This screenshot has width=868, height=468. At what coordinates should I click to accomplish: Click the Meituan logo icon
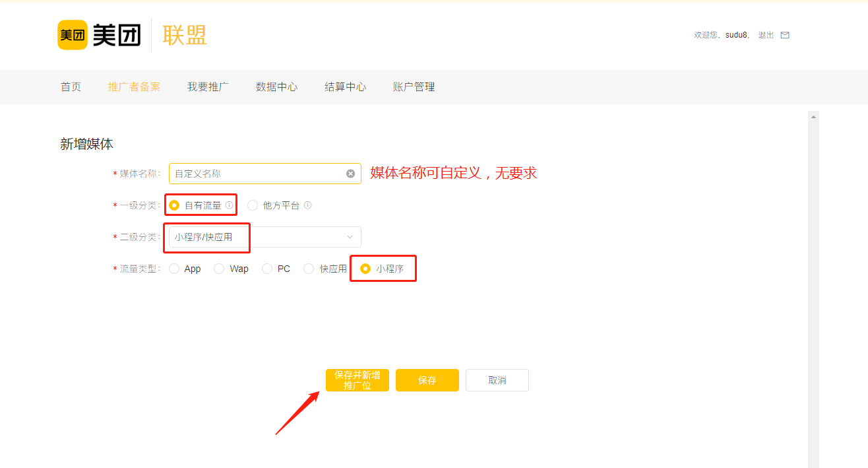pyautogui.click(x=72, y=35)
